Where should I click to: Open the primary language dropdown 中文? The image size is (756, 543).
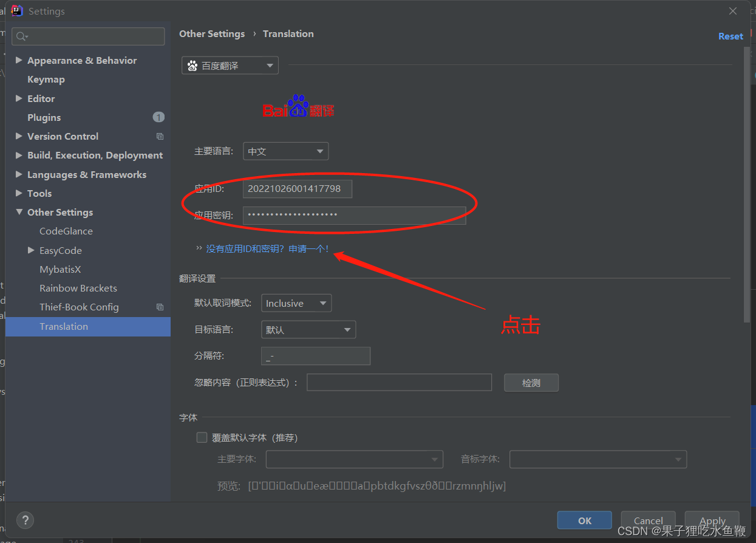(285, 151)
